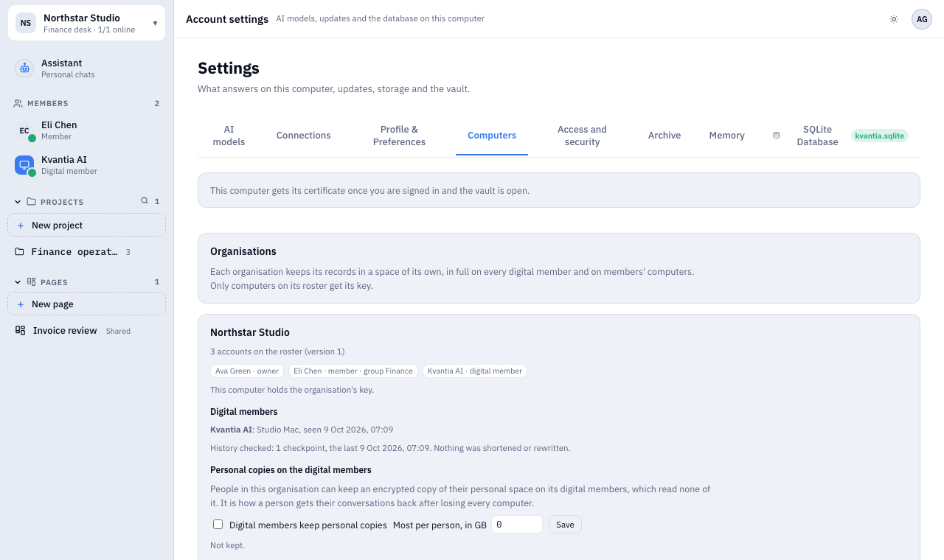
Task: Enable Digital members keep personal copies
Action: (x=218, y=525)
